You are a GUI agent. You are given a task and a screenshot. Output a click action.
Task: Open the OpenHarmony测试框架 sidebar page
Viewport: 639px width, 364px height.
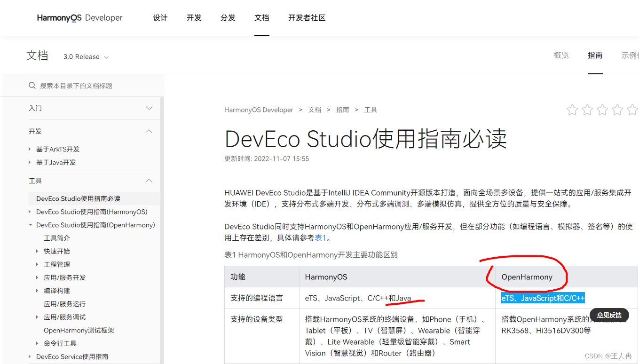(x=79, y=330)
